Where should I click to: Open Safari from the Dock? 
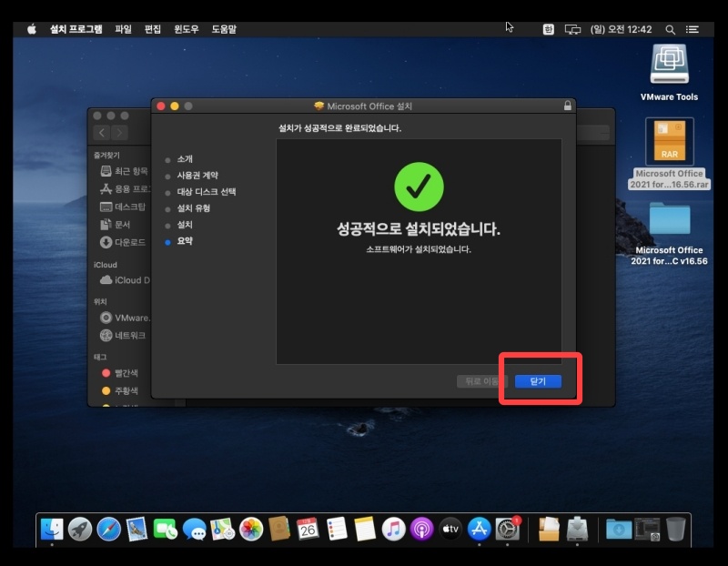(108, 529)
